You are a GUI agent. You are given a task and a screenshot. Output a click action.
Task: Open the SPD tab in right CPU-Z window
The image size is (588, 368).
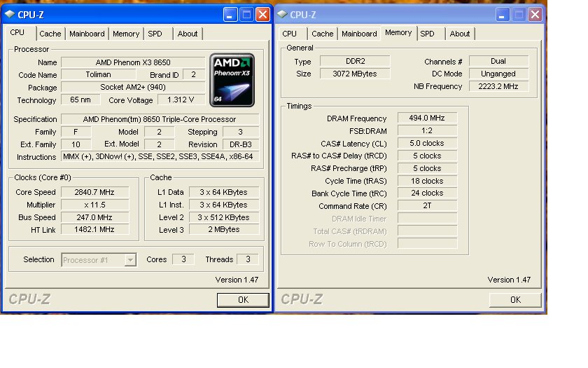pos(427,34)
